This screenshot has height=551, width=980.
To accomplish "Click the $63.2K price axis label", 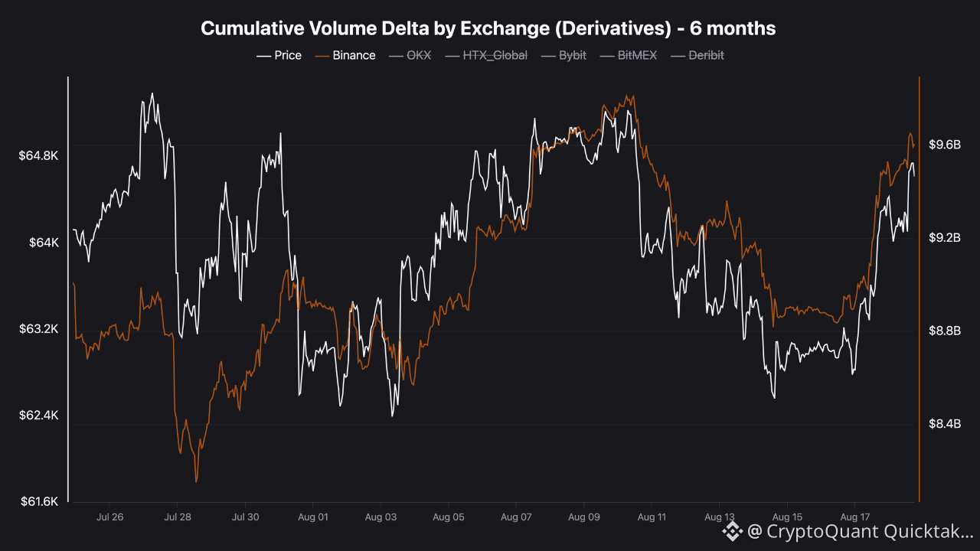I will [39, 329].
